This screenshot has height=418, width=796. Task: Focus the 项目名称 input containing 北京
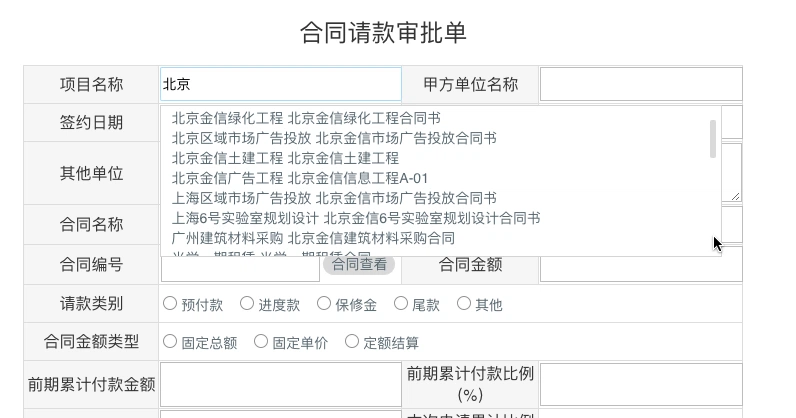click(x=281, y=84)
